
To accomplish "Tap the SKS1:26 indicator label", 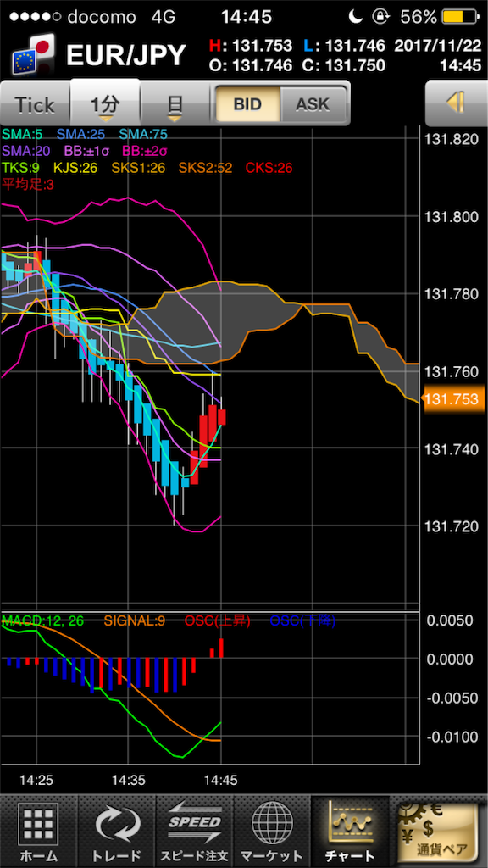I will [139, 168].
